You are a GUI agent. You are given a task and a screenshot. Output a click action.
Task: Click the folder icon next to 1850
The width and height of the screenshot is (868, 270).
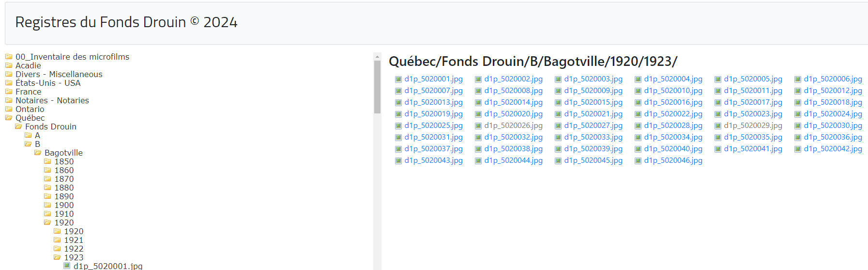coord(47,161)
